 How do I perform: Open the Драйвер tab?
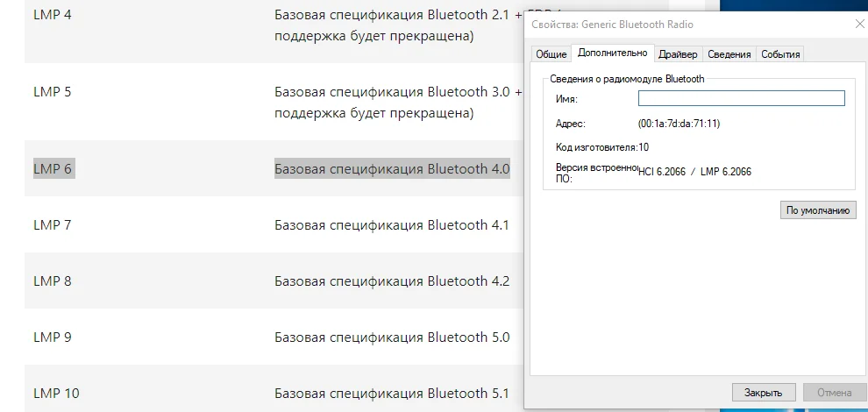point(678,53)
